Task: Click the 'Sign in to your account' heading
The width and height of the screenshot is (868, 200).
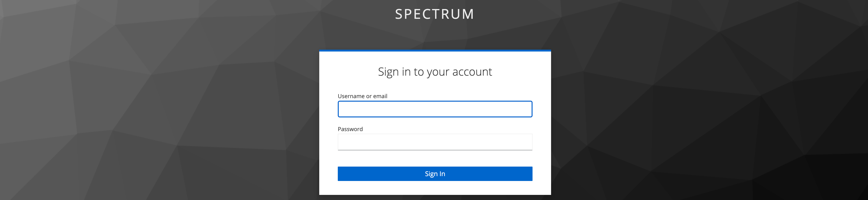Action: tap(435, 72)
